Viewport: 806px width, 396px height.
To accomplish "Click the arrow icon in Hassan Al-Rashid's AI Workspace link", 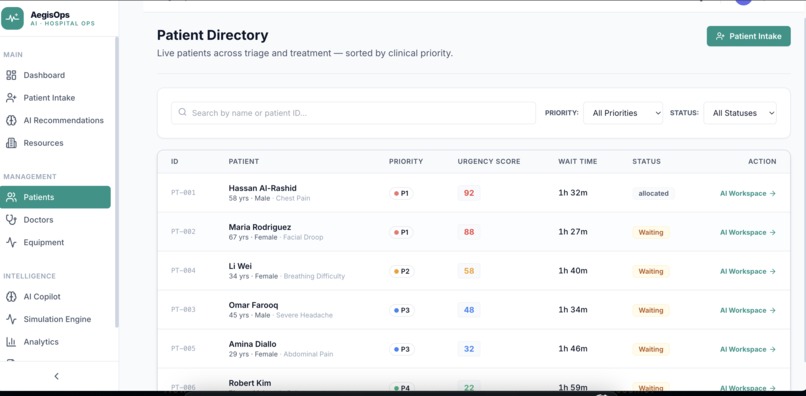I will [x=772, y=193].
